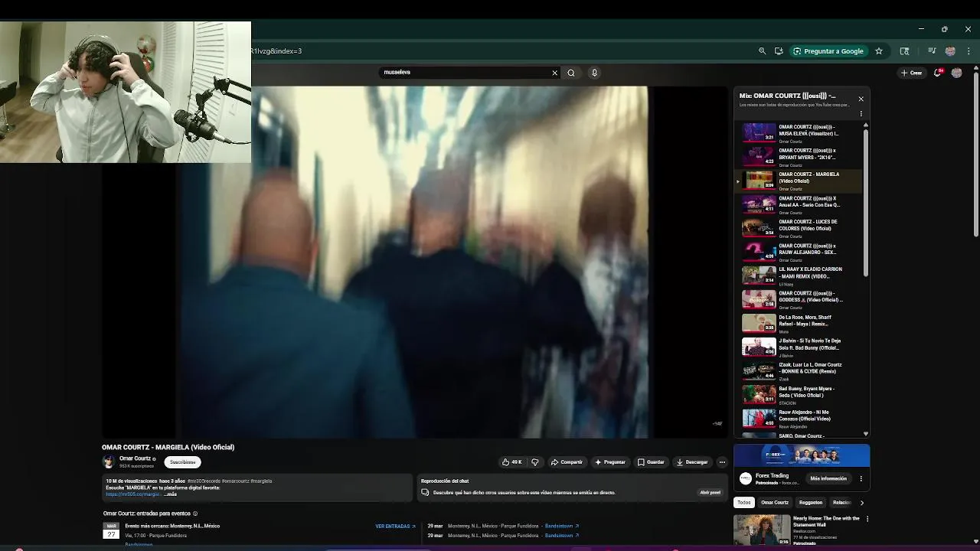The height and width of the screenshot is (551, 980).
Task: Open more actions three-dot menu under video
Action: [x=722, y=462]
